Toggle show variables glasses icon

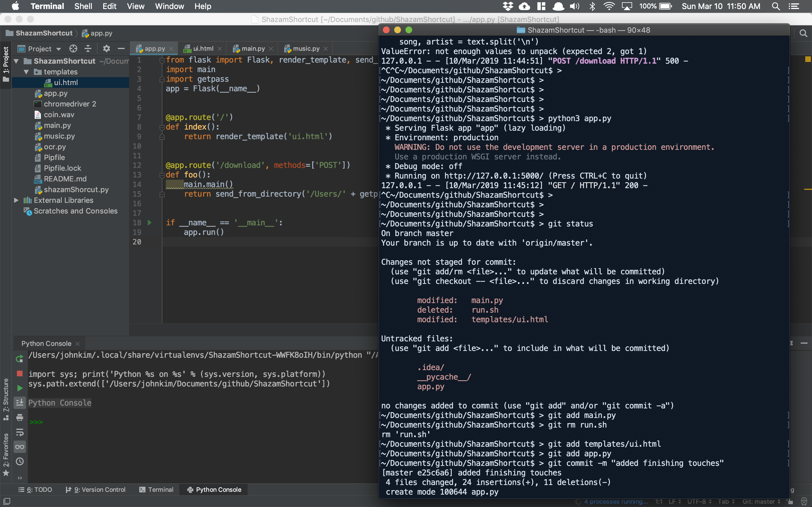19,447
